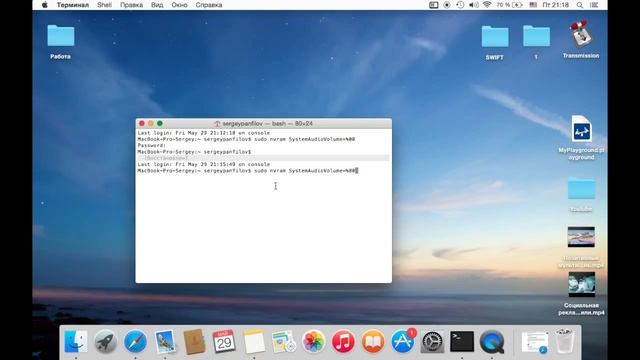Open the Справка menu

(209, 5)
